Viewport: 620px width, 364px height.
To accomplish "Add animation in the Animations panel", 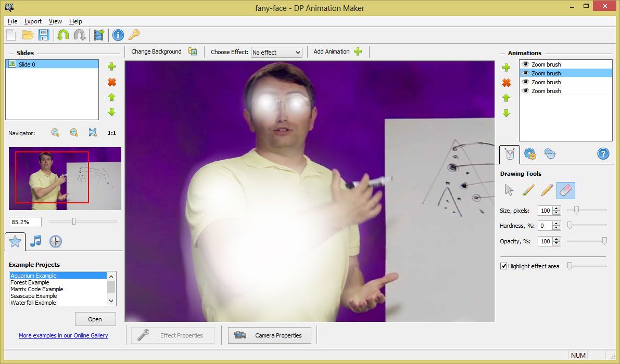I will click(506, 68).
